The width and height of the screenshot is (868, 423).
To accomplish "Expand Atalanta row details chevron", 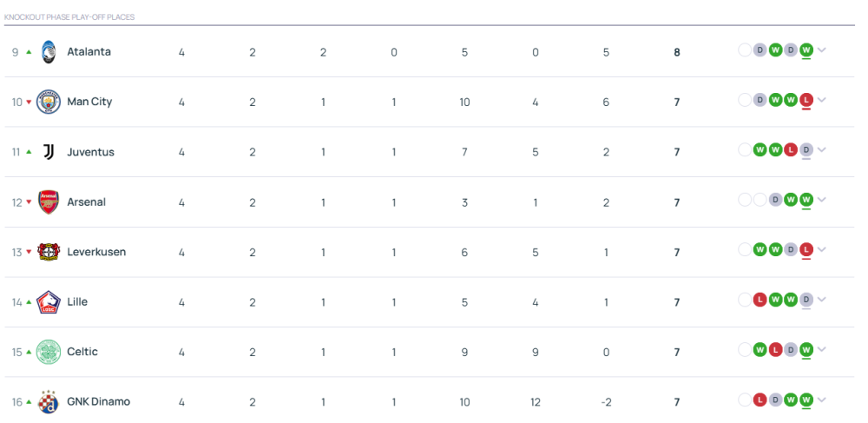I will click(821, 50).
